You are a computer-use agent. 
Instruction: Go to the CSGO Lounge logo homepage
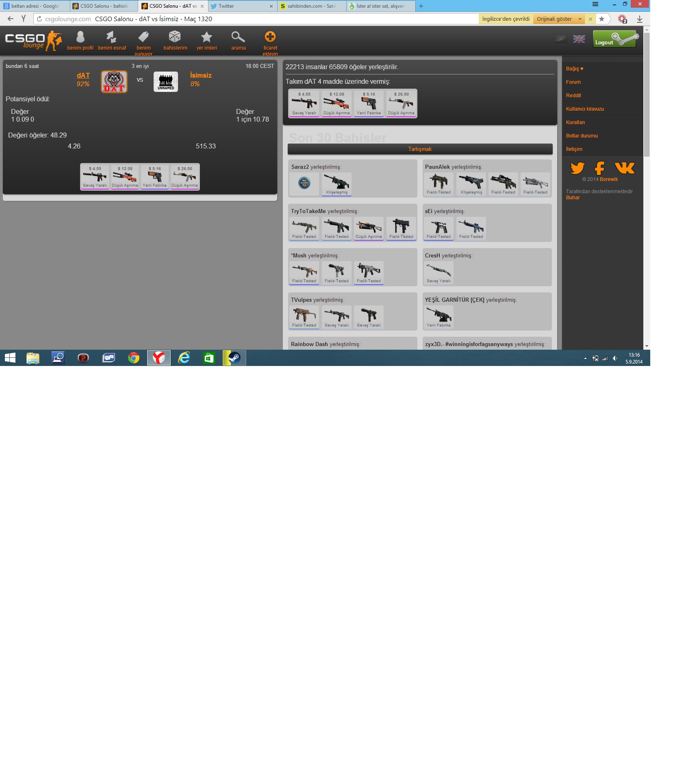(x=33, y=41)
